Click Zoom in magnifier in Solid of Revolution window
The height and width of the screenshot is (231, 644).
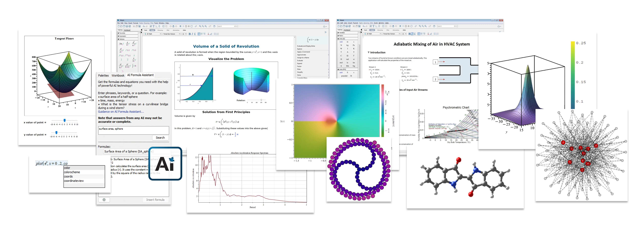[x=200, y=26]
